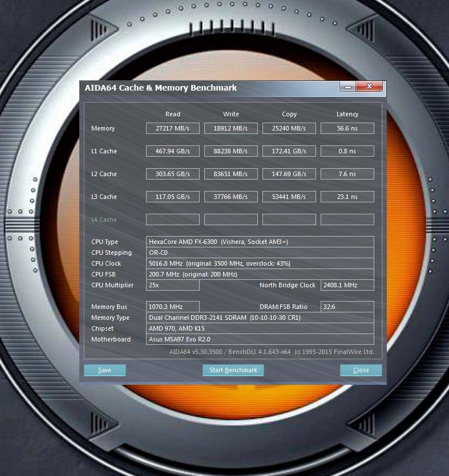Click the 200.7 MHz CPU FSB value

260,274
